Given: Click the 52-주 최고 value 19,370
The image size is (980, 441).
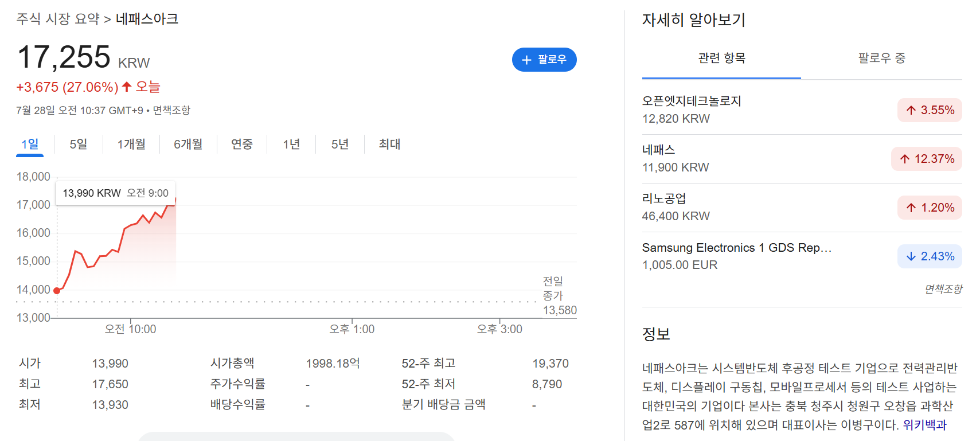Looking at the screenshot, I should [x=550, y=364].
